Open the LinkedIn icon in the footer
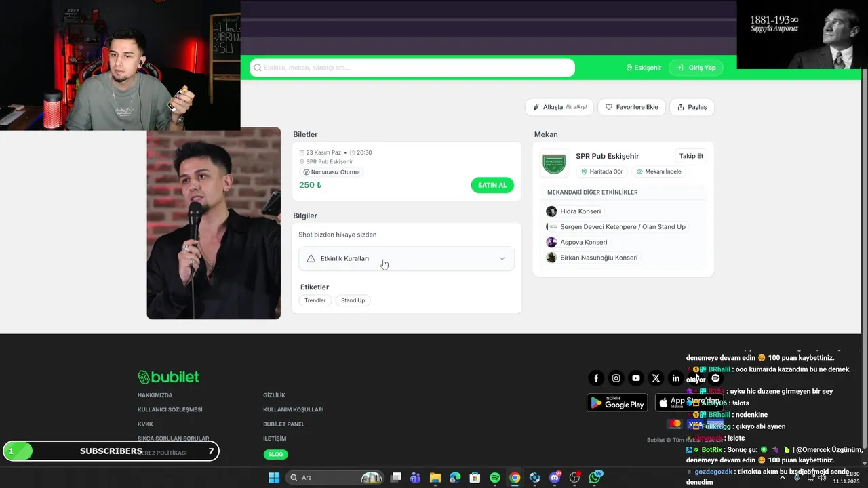This screenshot has width=868, height=488. [675, 378]
